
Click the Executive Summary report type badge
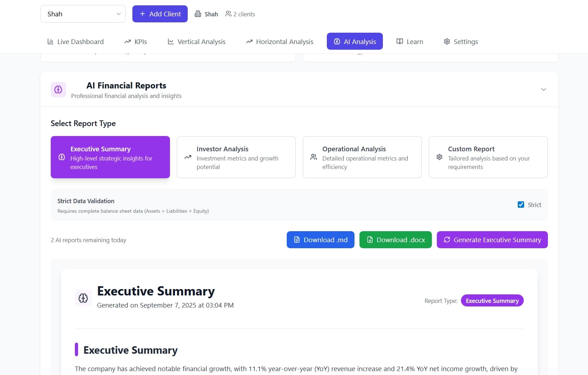pyautogui.click(x=492, y=300)
